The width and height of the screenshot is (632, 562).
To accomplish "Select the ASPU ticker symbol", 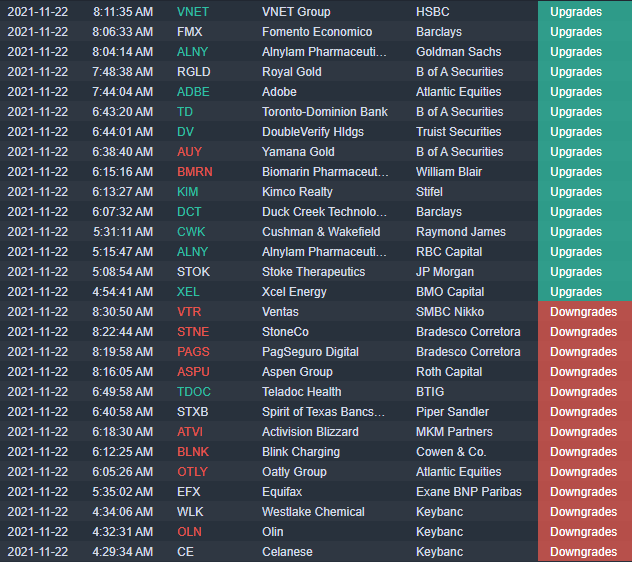I will (193, 372).
